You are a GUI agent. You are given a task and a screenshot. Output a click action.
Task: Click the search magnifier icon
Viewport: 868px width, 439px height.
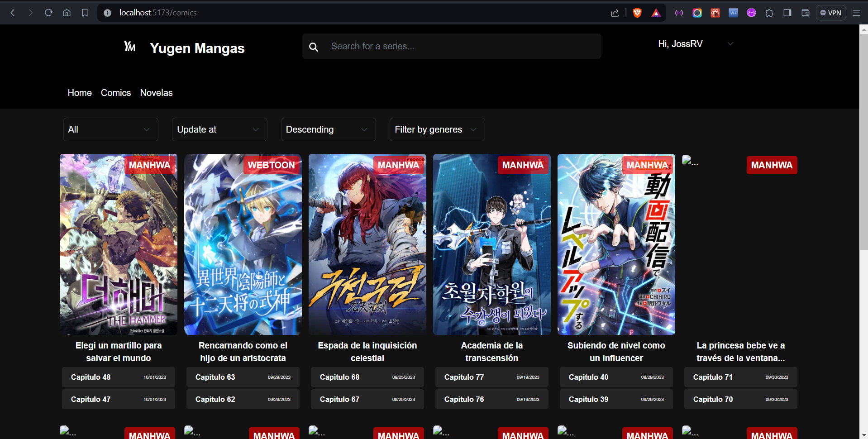pyautogui.click(x=314, y=47)
